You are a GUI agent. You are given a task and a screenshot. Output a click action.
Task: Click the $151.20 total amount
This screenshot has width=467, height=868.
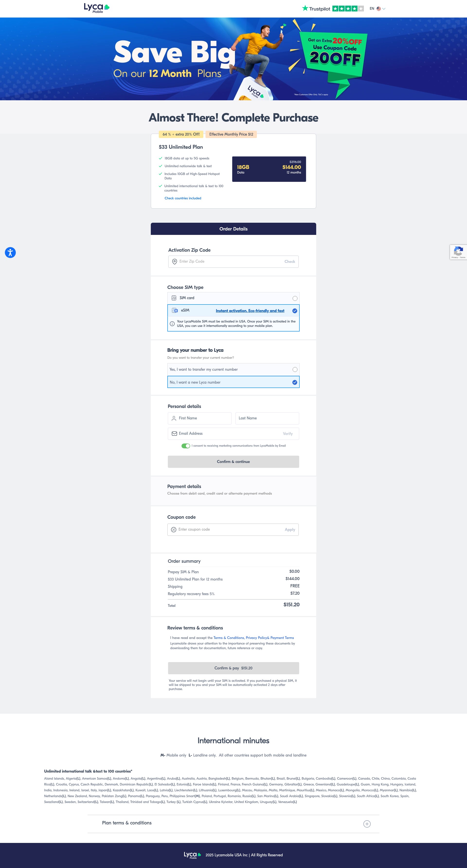pos(291,604)
